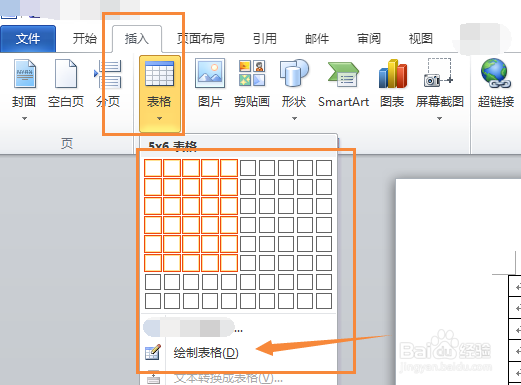Select top-right cell of the table grid
This screenshot has width=521, height=385.
[x=324, y=168]
